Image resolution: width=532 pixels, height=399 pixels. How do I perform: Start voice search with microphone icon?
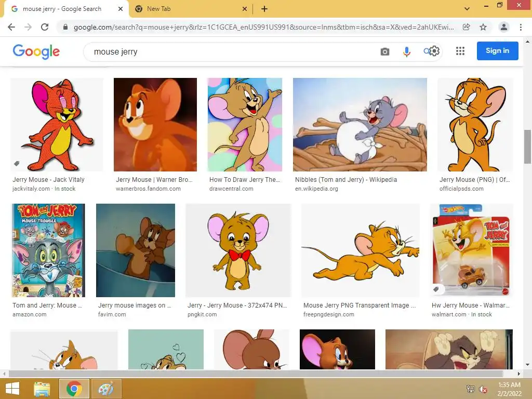click(406, 51)
